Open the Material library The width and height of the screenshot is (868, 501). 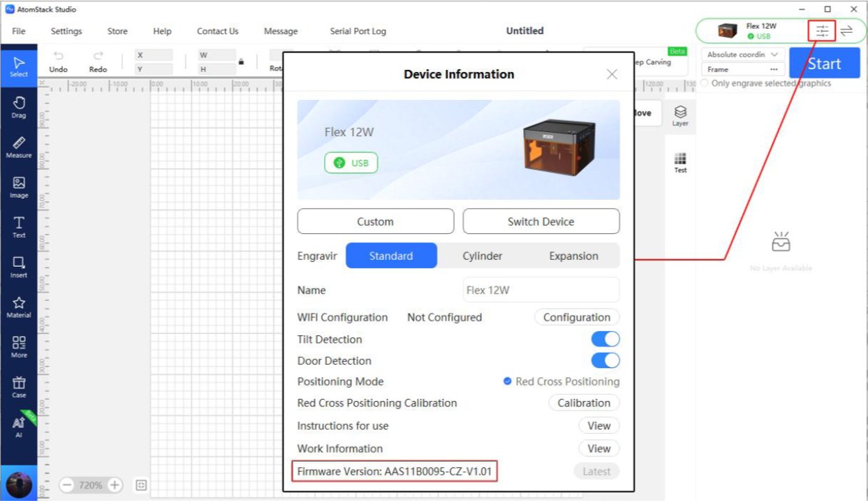pyautogui.click(x=19, y=306)
